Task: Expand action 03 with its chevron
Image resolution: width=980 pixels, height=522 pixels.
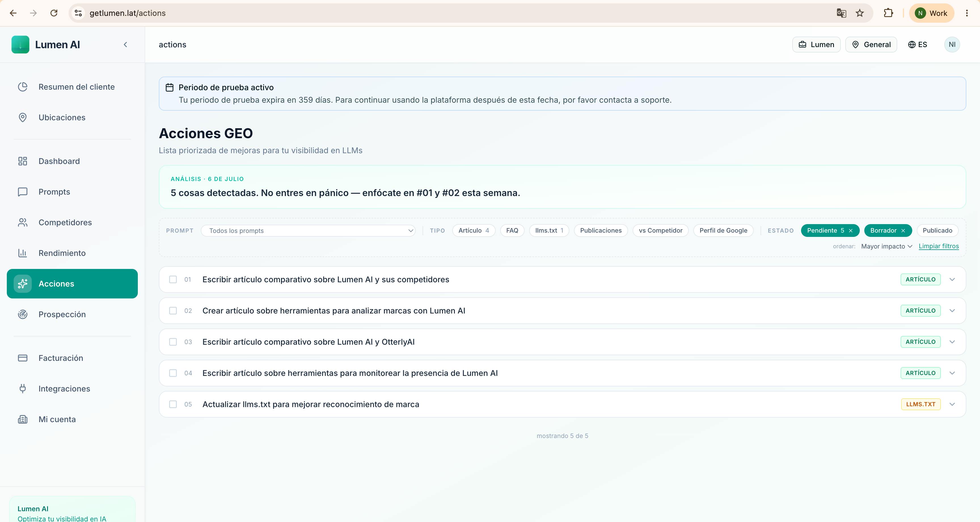Action: coord(952,342)
